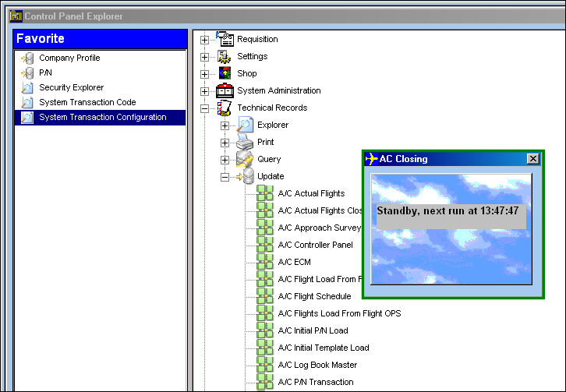
Task: Click the Settings tree node icon
Action: (x=225, y=56)
